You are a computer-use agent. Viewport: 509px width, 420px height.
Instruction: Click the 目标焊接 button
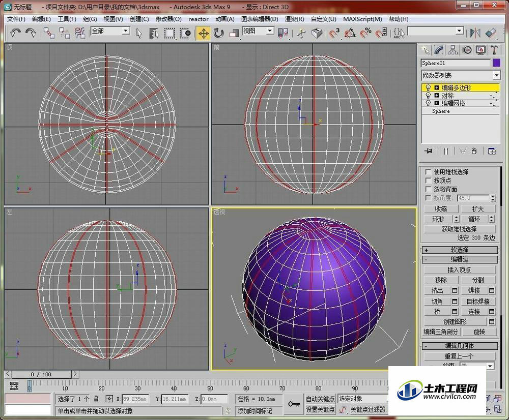point(478,302)
